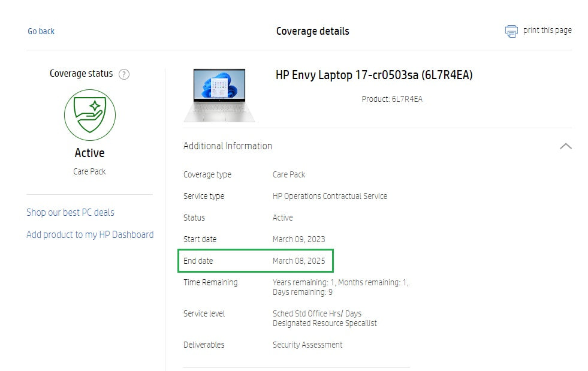Click the print this page link
Screen dimensions: 588x371
(547, 31)
